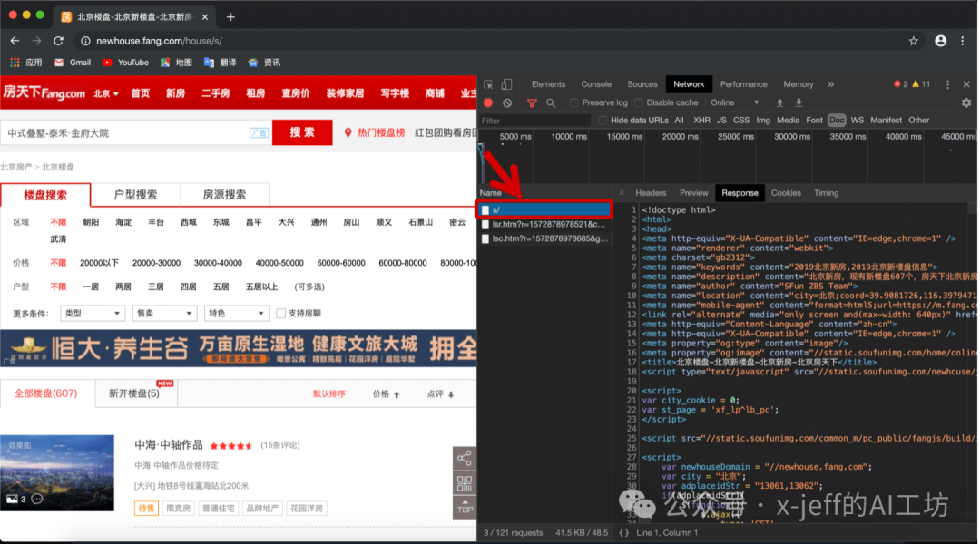Enable Disable cache checkbox
Viewport: 980px width, 544px height.
click(x=638, y=102)
